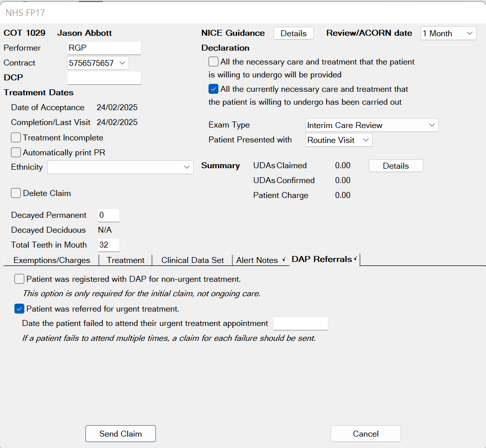The width and height of the screenshot is (486, 448).
Task: Open the Exam Type dropdown
Action: coord(372,125)
